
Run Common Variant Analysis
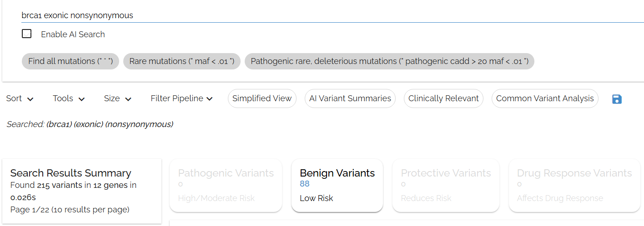(545, 98)
